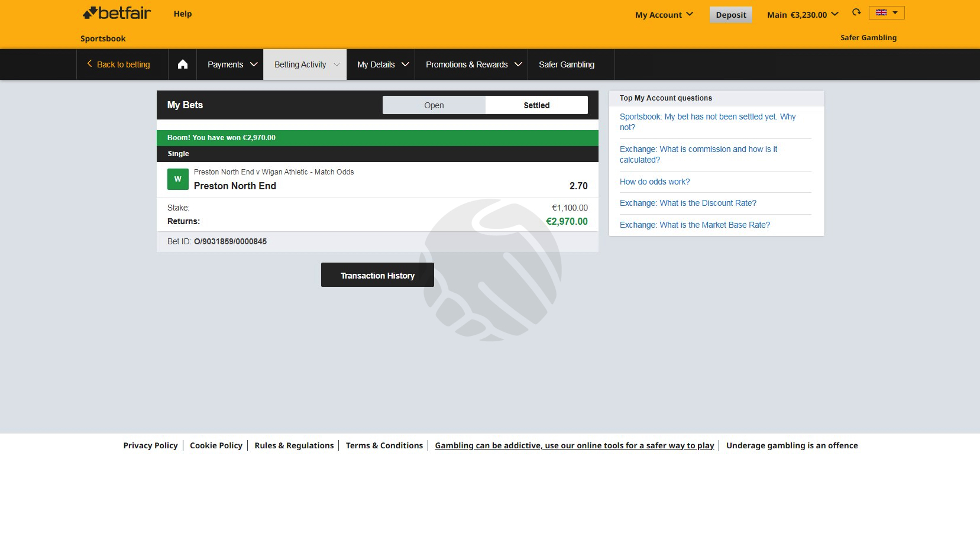The width and height of the screenshot is (980, 540).
Task: Open question about bet not settled yet
Action: (707, 122)
